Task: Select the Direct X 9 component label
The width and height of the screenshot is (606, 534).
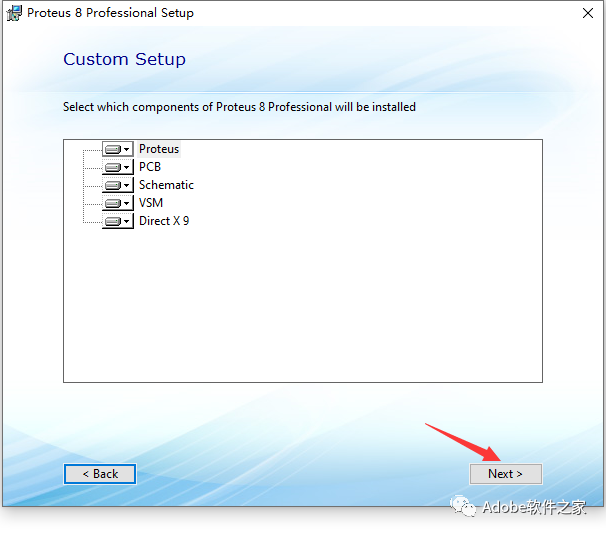Action: point(164,221)
